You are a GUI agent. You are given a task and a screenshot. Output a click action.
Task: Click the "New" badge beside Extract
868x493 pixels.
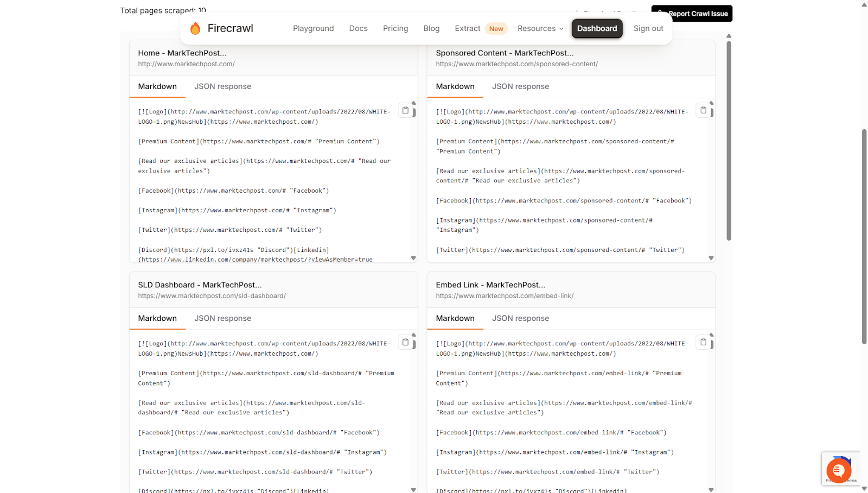[x=496, y=29]
